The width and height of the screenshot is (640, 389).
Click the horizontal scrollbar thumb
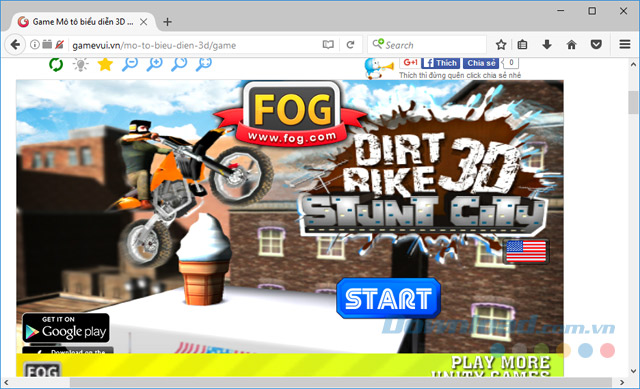[340, 382]
